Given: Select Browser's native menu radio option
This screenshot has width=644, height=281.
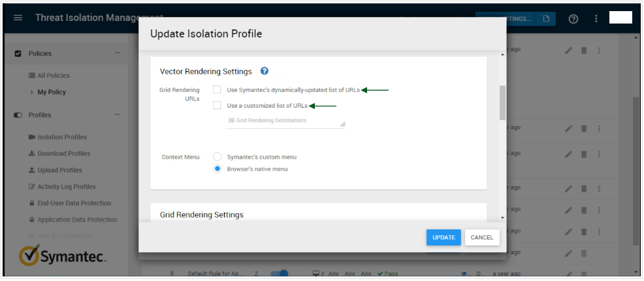Looking at the screenshot, I should pyautogui.click(x=217, y=169).
